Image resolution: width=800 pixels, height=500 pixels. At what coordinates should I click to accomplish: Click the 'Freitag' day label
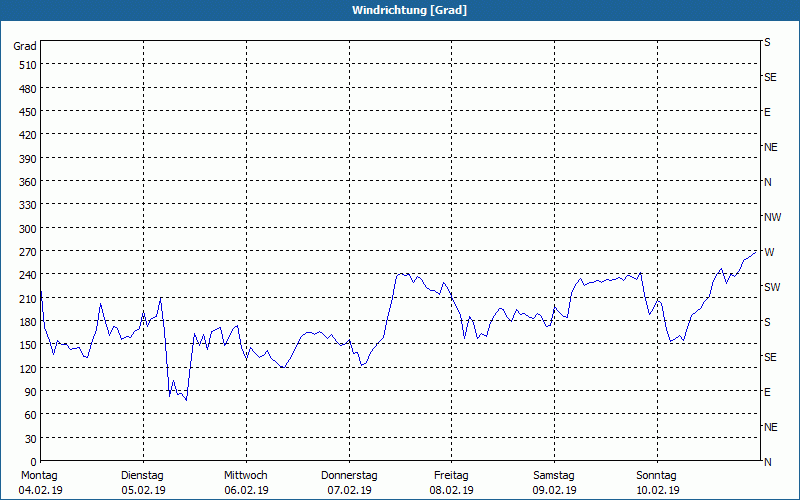(x=452, y=476)
